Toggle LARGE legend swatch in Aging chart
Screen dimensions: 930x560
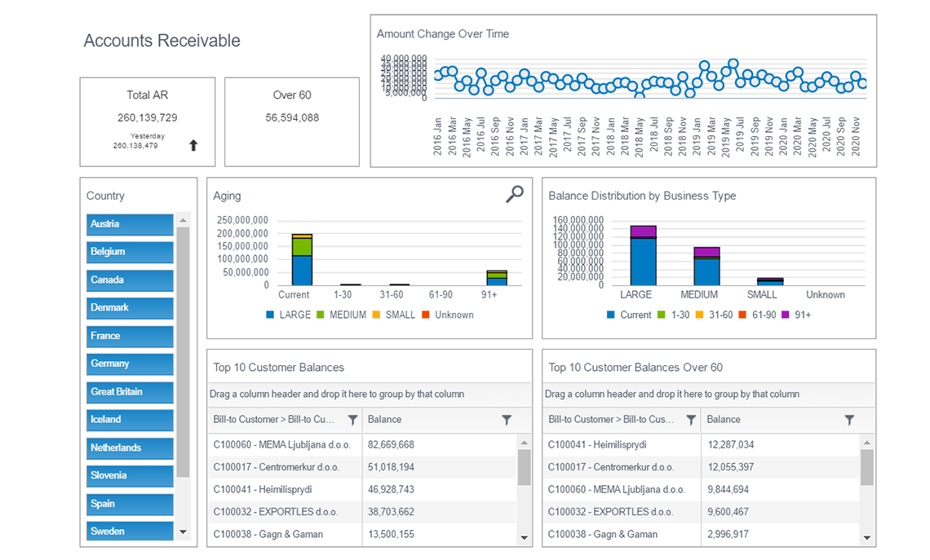coord(271,315)
